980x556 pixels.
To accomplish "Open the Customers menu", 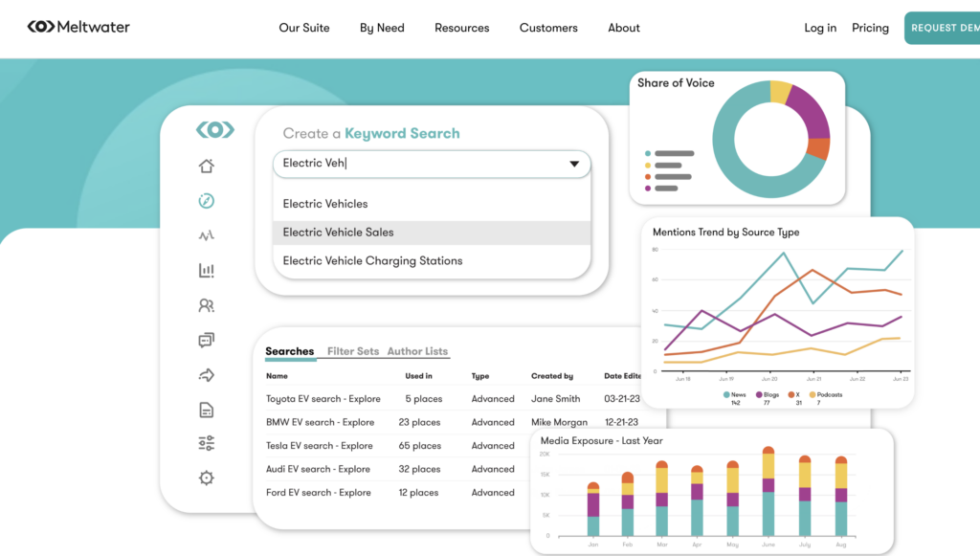I will [548, 28].
